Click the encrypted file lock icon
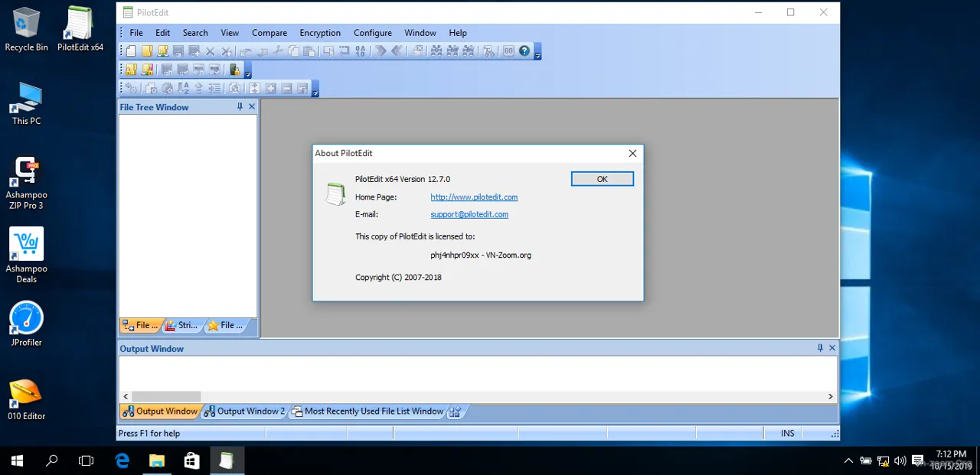This screenshot has height=475, width=980. (x=234, y=70)
